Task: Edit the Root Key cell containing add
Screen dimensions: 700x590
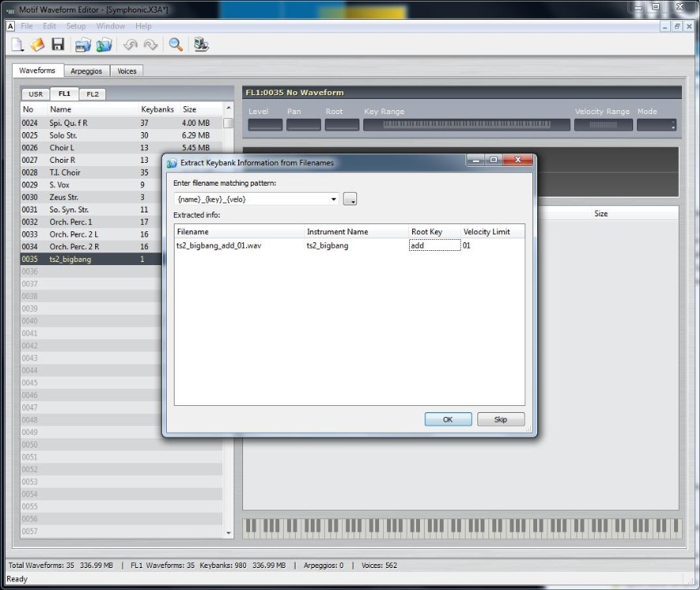Action: tap(434, 245)
